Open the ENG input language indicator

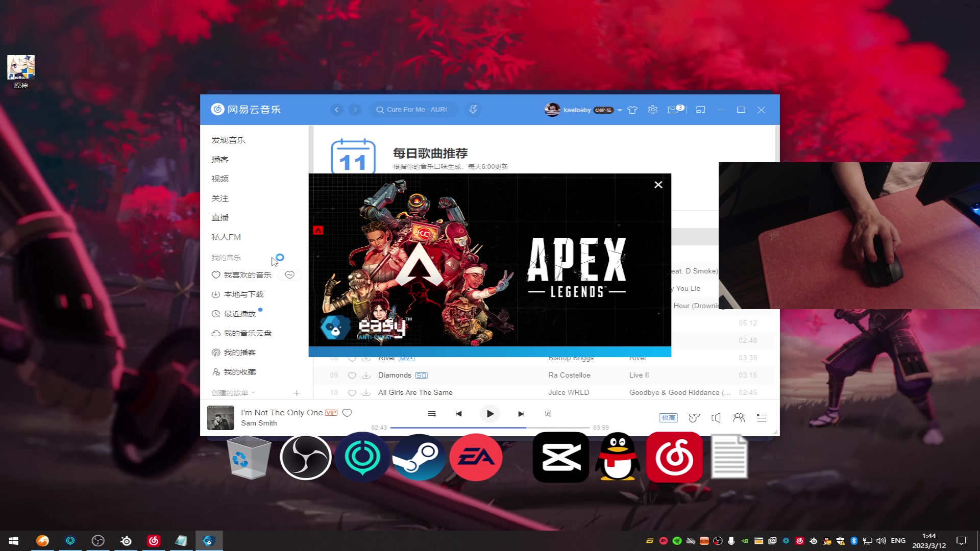point(898,541)
